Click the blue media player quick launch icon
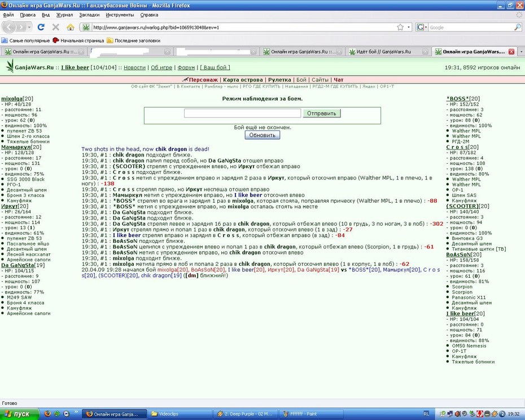 click(x=67, y=414)
